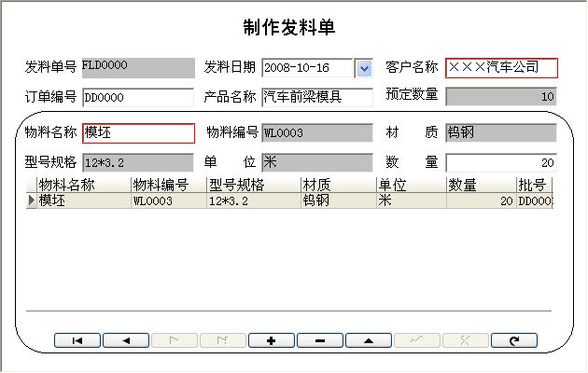
Task: Click the 数量 column header
Action: [482, 185]
